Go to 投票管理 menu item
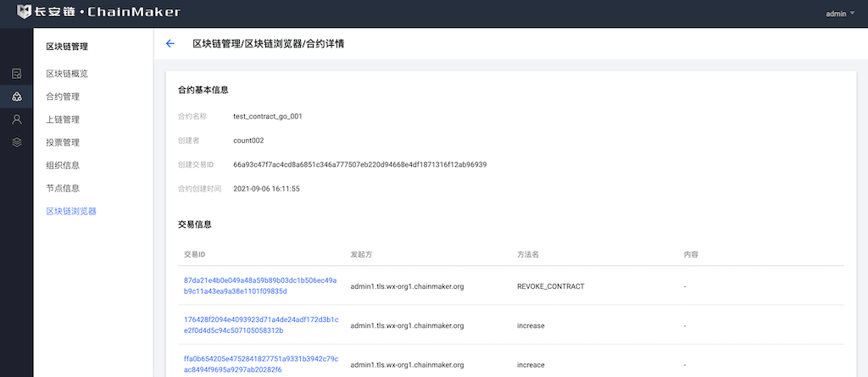 (63, 142)
